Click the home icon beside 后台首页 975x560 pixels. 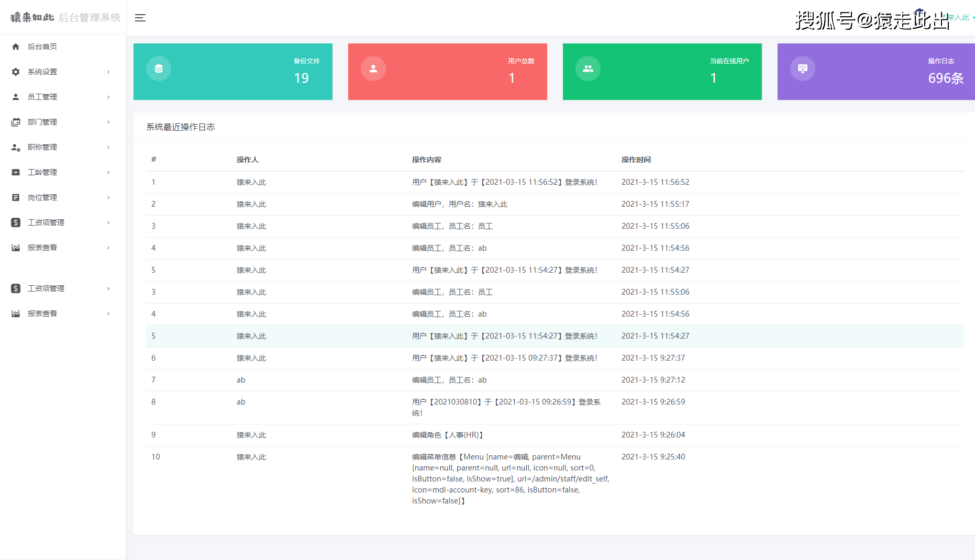click(x=16, y=47)
